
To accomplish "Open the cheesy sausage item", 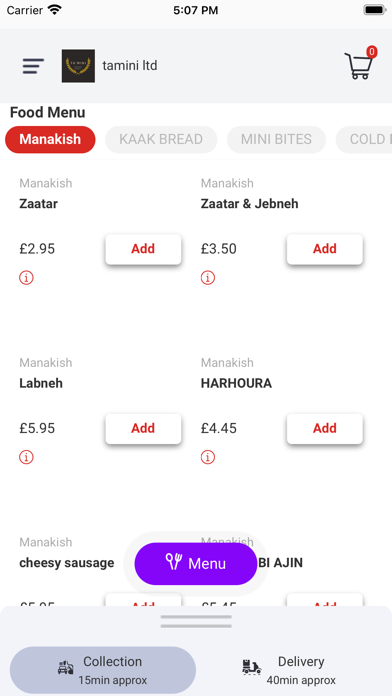I will click(67, 563).
